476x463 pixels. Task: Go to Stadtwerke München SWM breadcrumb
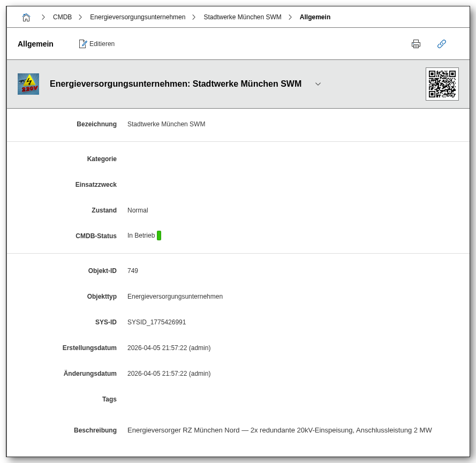pyautogui.click(x=242, y=17)
